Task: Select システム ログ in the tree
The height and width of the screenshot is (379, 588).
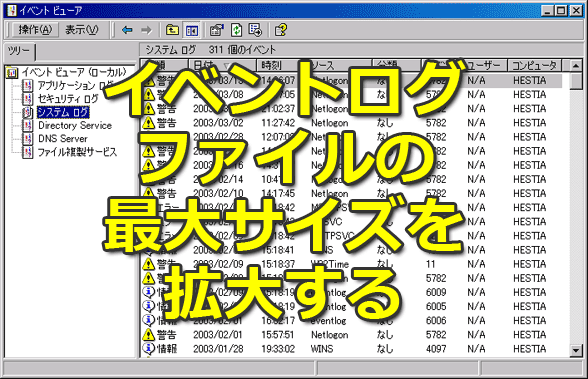Action: 63,112
